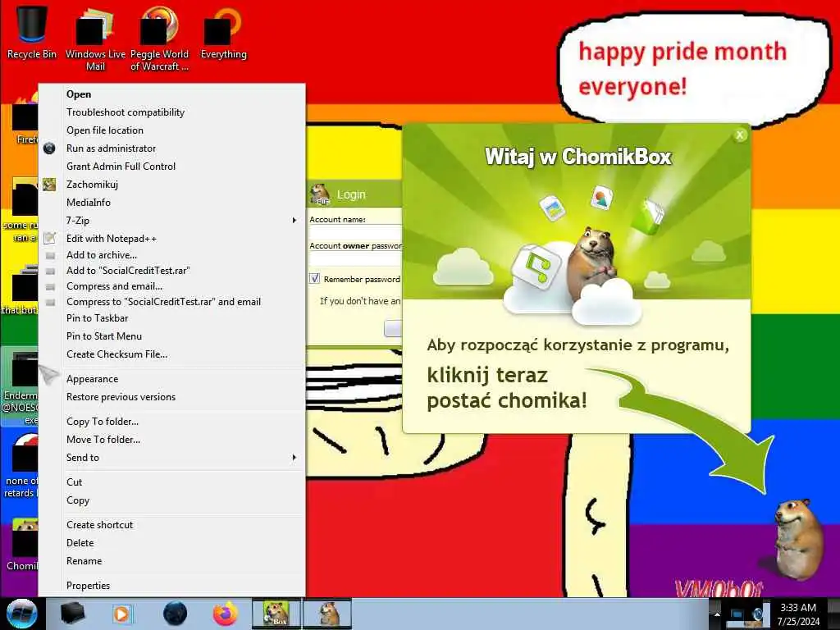Close the Witaj w ChomikBox welcome popup

[740, 135]
